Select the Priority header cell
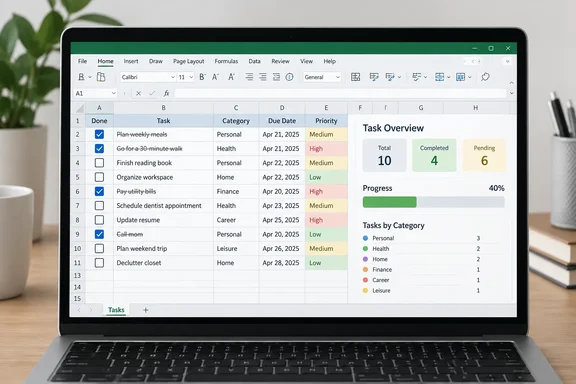The width and height of the screenshot is (576, 384). click(326, 121)
